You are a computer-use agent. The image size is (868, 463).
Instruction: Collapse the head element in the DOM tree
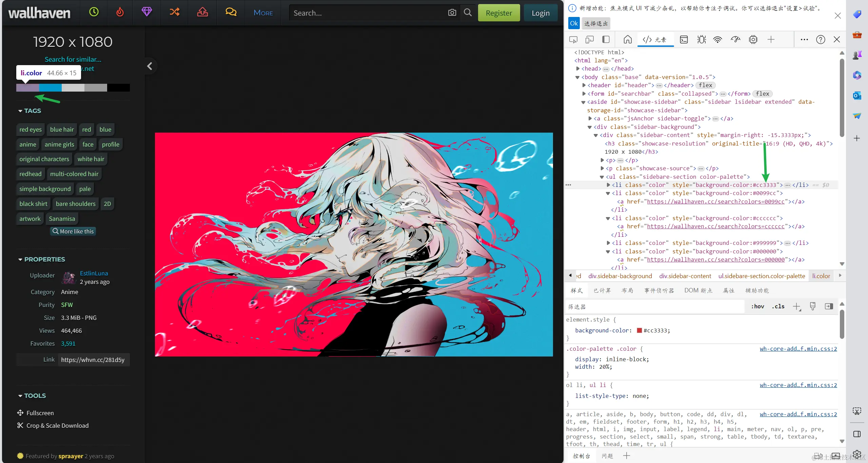click(x=577, y=69)
